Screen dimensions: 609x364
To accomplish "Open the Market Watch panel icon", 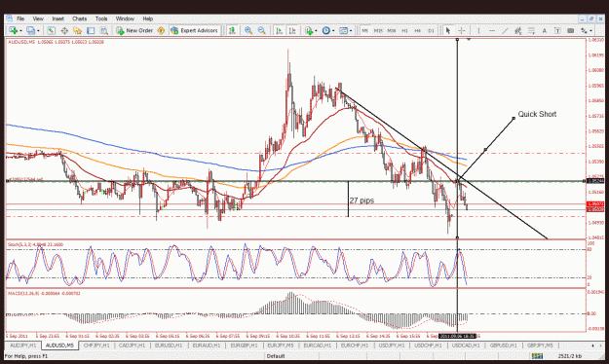I will coord(51,30).
